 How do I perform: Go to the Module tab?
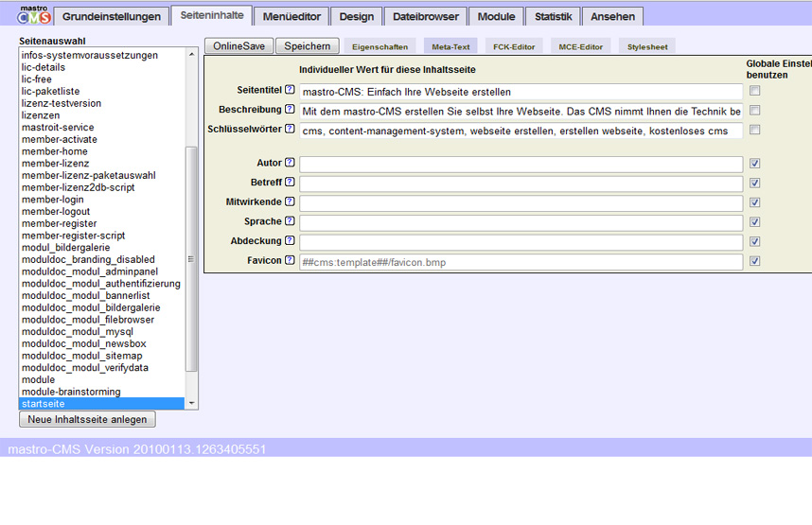click(496, 17)
